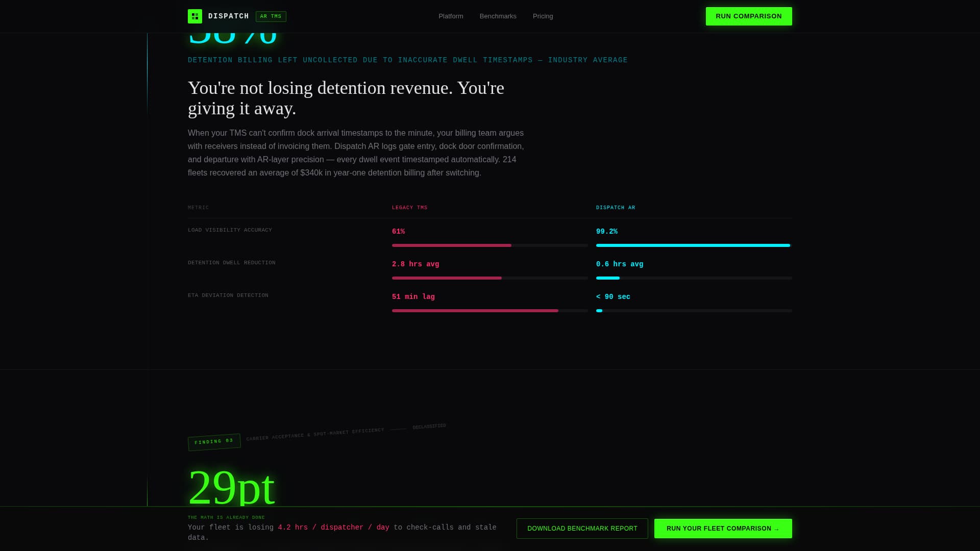Click the 0.6 hrs avg value
The width and height of the screenshot is (980, 551).
point(620,264)
